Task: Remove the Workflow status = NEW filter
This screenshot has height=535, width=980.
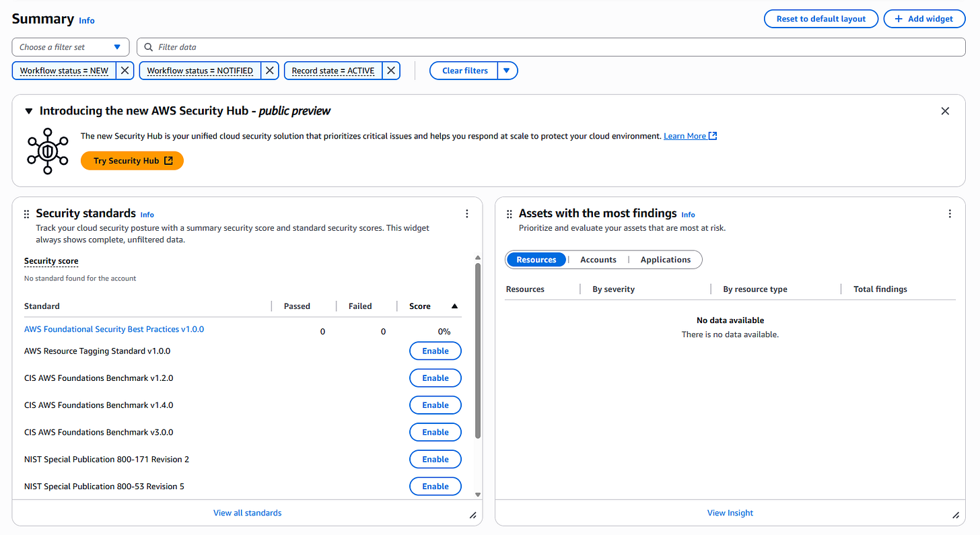Action: [125, 71]
